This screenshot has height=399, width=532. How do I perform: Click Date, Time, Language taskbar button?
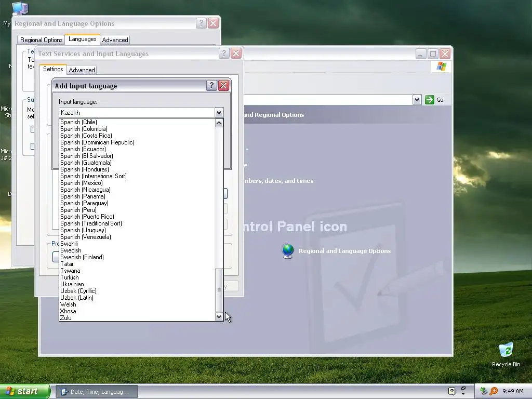(97, 392)
